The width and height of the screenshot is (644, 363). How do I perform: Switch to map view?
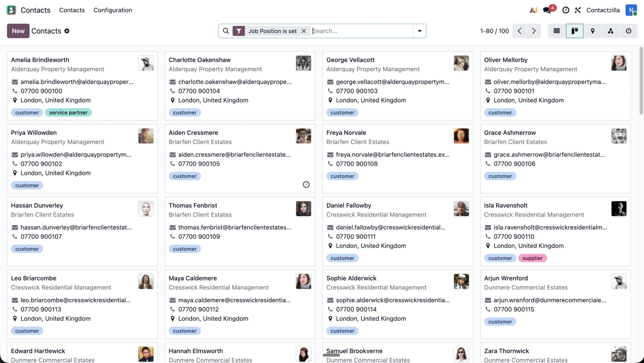tap(592, 31)
